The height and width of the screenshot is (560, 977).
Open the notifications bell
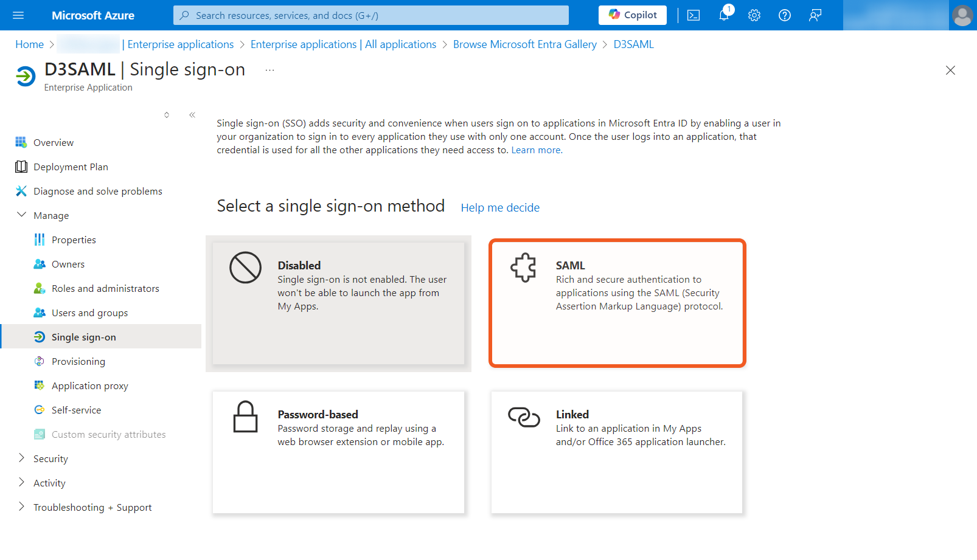click(723, 15)
